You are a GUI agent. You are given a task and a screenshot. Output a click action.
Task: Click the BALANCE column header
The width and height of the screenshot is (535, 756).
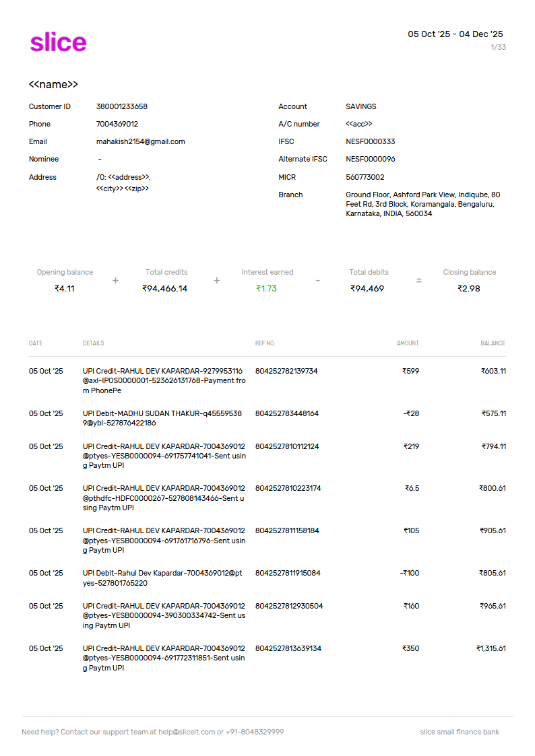[493, 343]
